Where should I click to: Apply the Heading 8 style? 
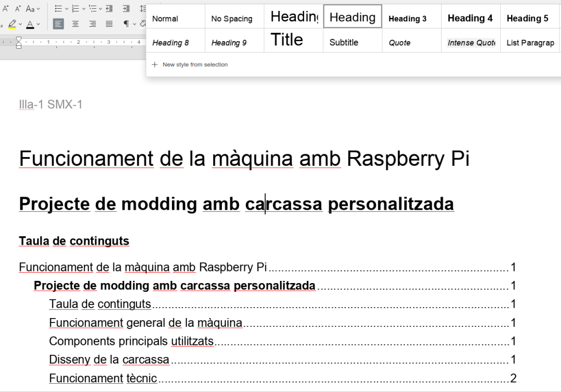click(176, 41)
